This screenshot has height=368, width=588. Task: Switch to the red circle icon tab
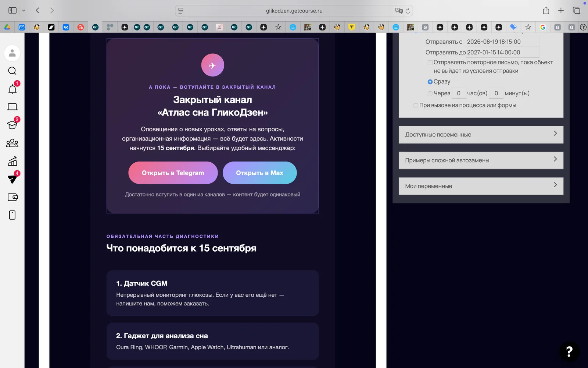pyautogui.click(x=80, y=27)
